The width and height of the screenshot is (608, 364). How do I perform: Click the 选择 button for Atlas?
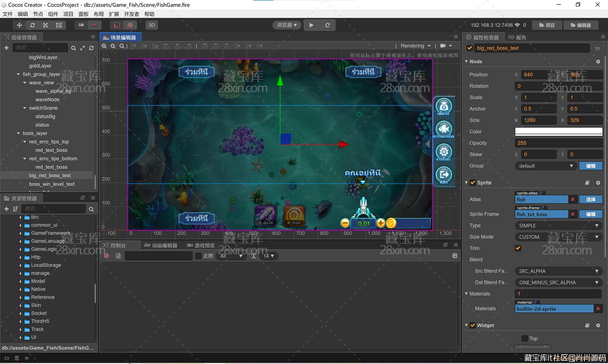point(591,199)
